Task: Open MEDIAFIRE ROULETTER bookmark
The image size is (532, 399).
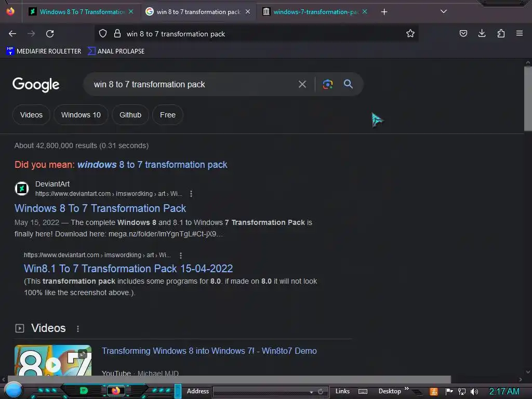Action: click(44, 51)
